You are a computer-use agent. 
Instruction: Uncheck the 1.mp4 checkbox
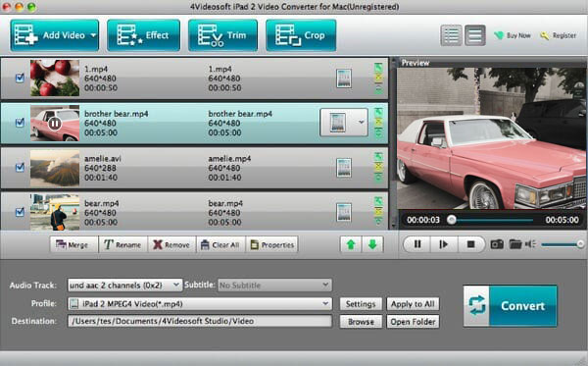pos(20,78)
